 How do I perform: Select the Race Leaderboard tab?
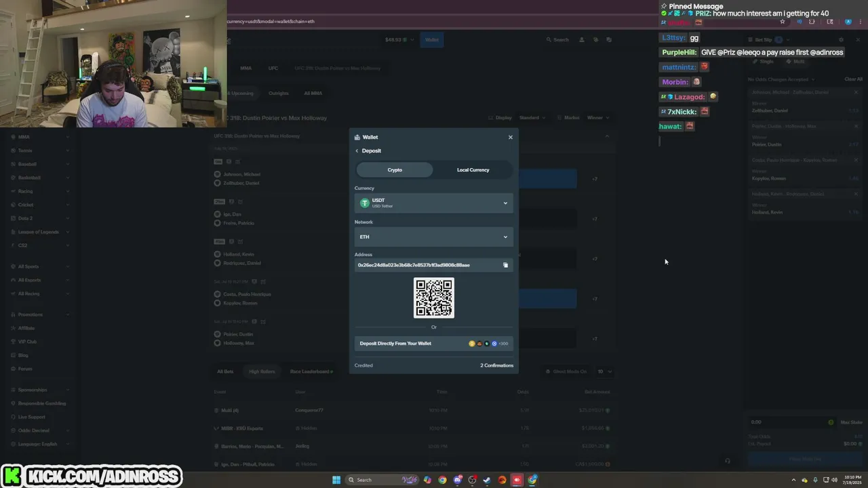[x=311, y=371]
